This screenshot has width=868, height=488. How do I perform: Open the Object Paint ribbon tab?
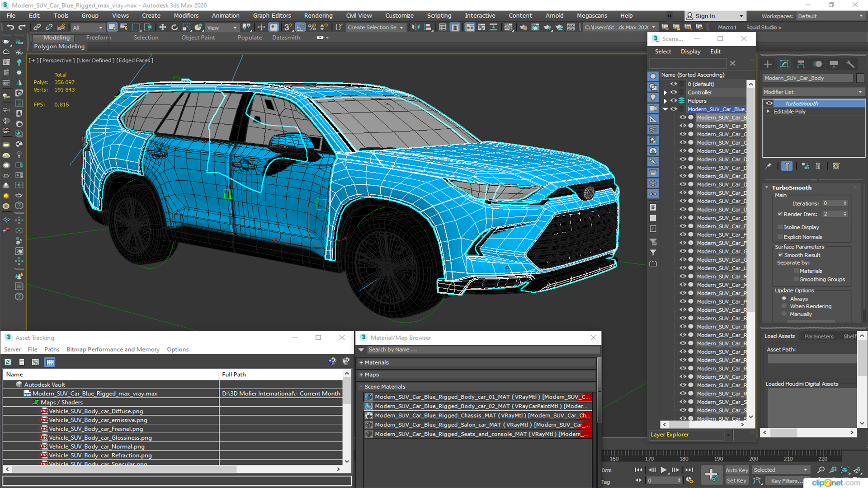[x=198, y=38]
